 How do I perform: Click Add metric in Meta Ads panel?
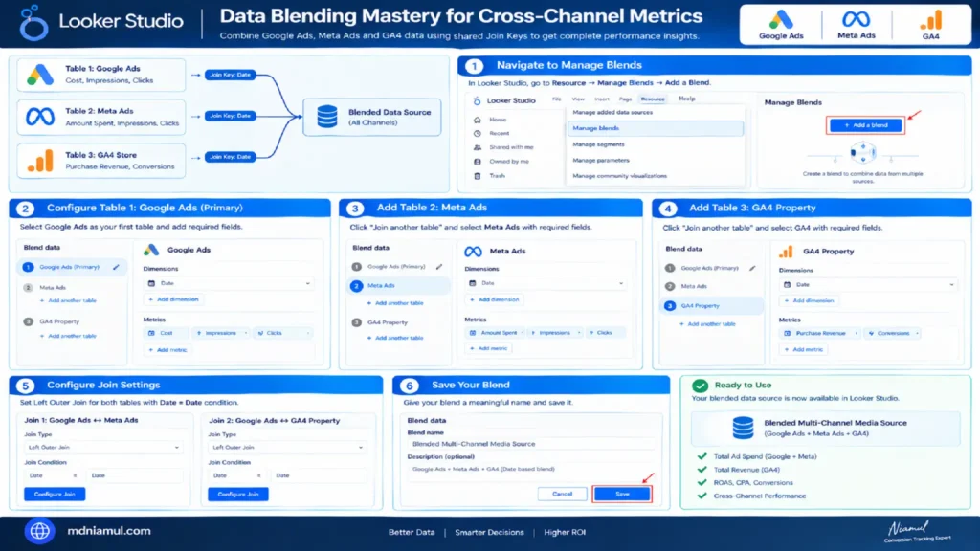point(489,348)
